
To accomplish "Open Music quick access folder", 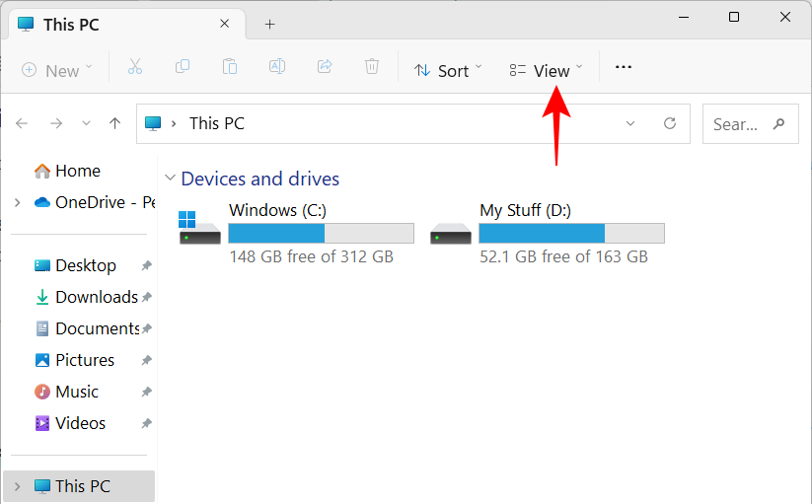I will tap(66, 392).
